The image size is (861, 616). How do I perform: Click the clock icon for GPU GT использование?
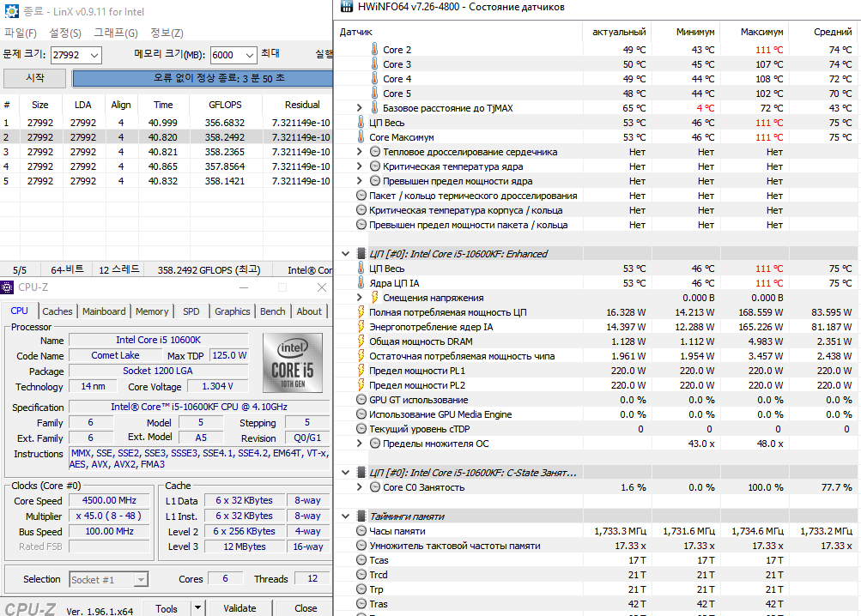pyautogui.click(x=361, y=400)
